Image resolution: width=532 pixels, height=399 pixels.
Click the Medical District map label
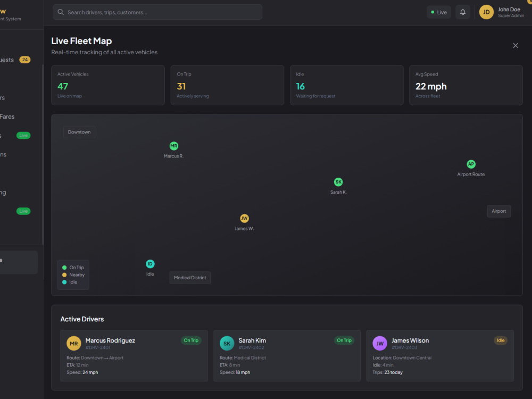click(x=190, y=278)
